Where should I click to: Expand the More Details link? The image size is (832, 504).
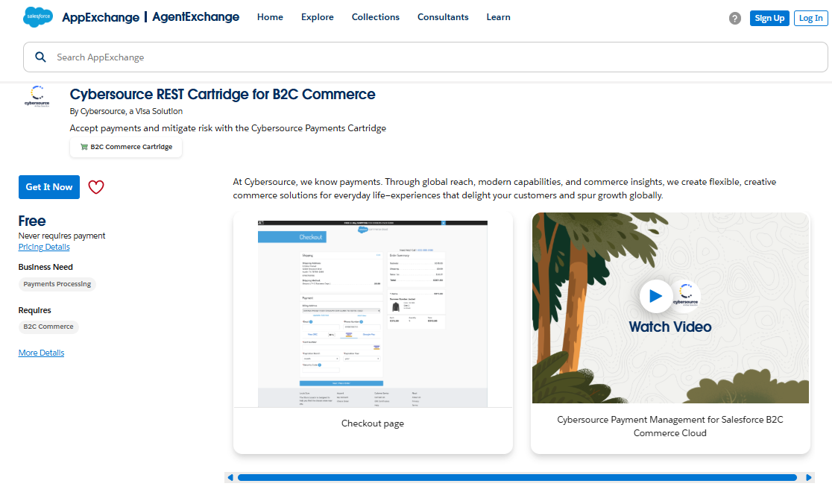tap(41, 353)
